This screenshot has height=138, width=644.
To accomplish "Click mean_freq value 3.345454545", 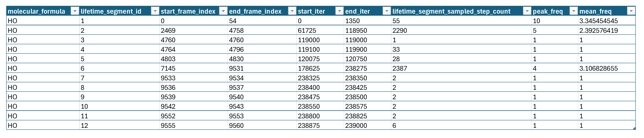I will coord(598,21).
